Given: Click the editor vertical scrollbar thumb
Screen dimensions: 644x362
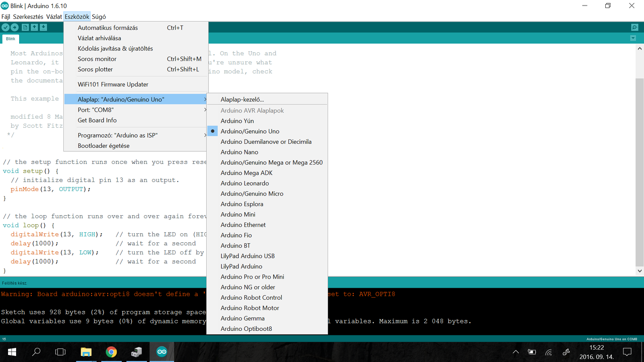Looking at the screenshot, I should [640, 172].
